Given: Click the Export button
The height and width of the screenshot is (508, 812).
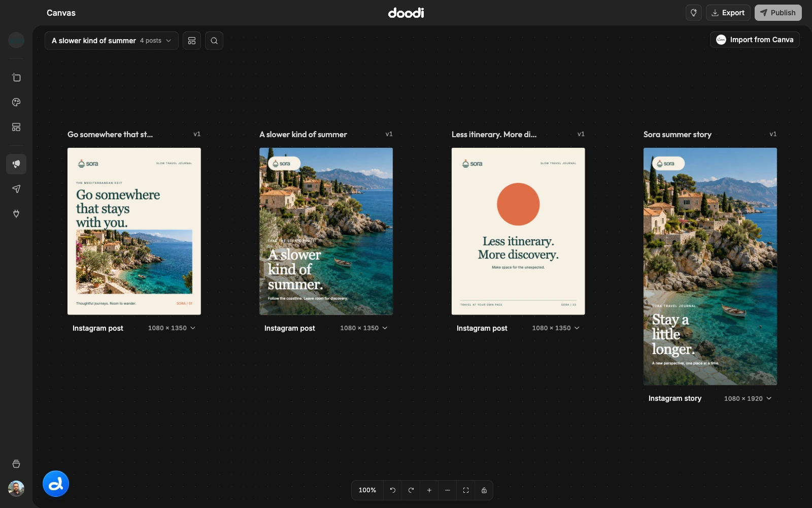Looking at the screenshot, I should point(728,13).
